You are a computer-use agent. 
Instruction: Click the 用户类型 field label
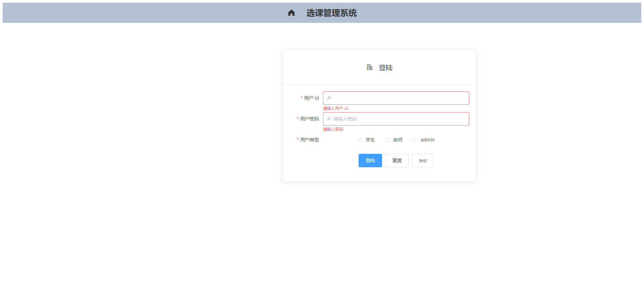[x=309, y=140]
